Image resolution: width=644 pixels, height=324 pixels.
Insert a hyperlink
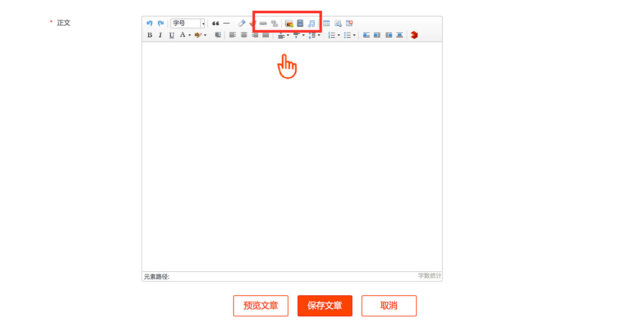point(263,23)
